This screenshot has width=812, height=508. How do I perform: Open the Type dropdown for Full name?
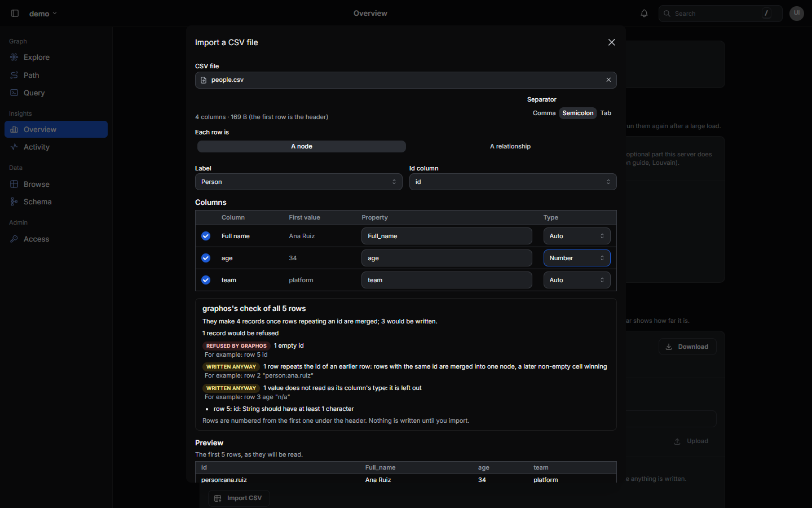point(577,236)
